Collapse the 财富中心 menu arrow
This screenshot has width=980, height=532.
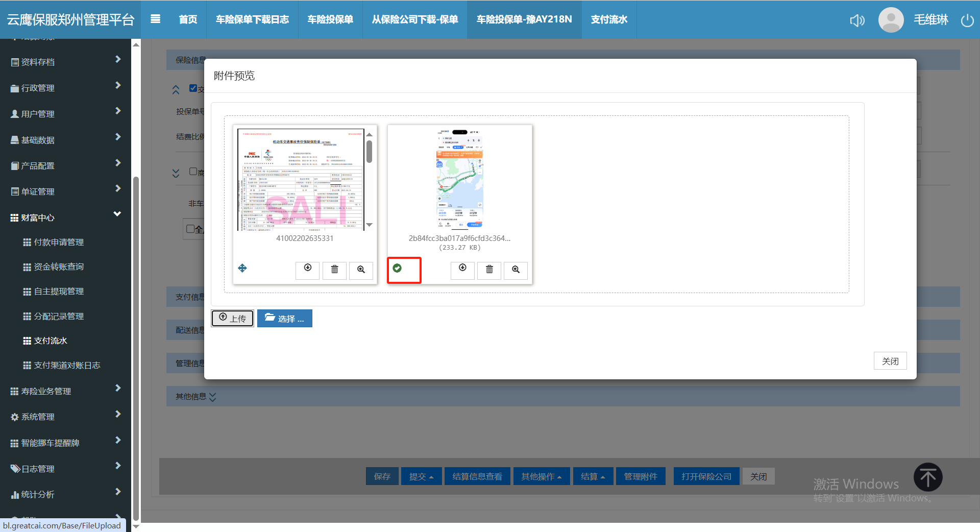117,214
